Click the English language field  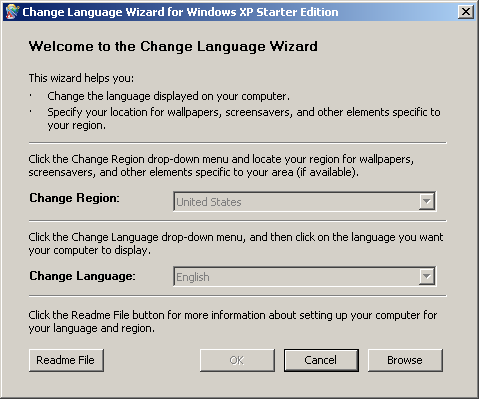(305, 276)
